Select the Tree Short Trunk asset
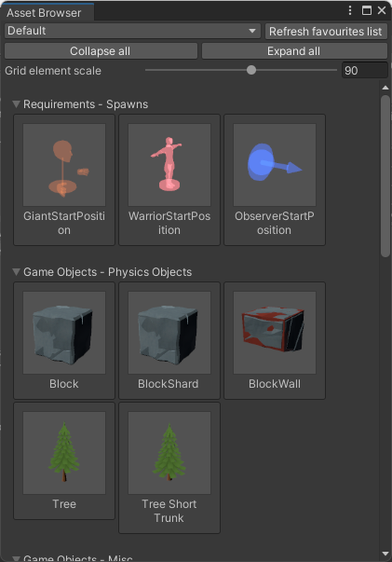 pyautogui.click(x=169, y=453)
